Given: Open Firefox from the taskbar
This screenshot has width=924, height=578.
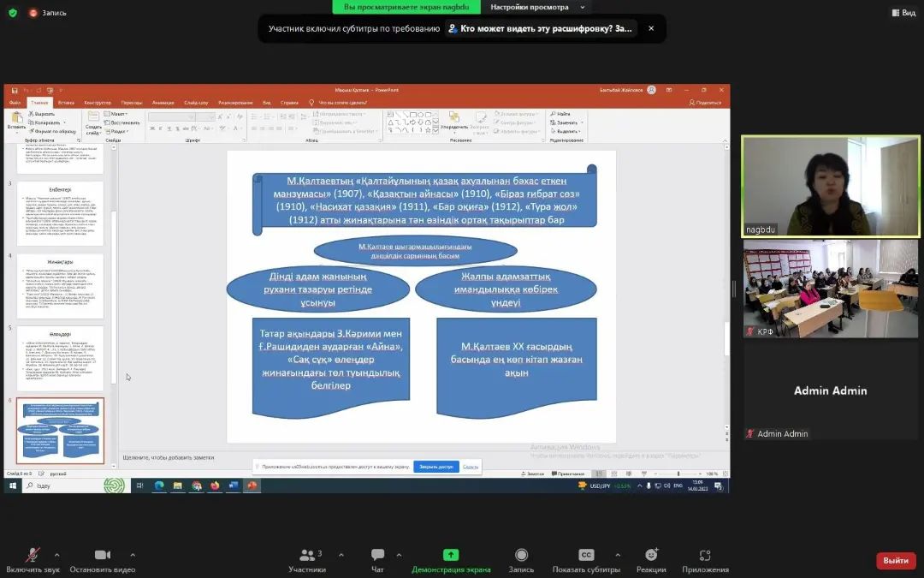Looking at the screenshot, I should point(215,486).
